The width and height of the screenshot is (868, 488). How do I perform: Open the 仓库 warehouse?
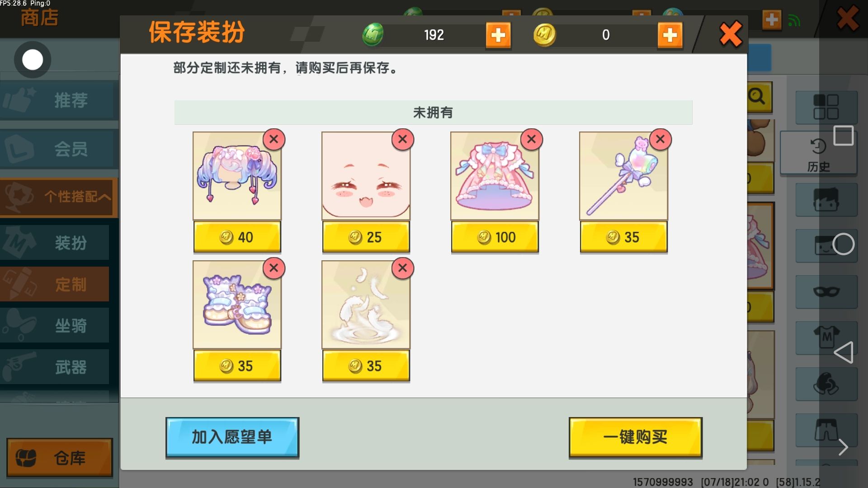[60, 457]
